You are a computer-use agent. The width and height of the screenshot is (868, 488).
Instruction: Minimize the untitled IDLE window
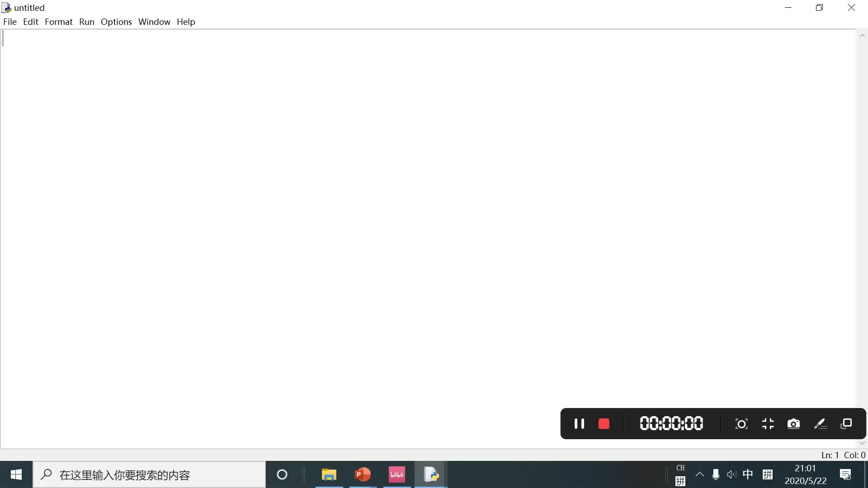(x=788, y=8)
